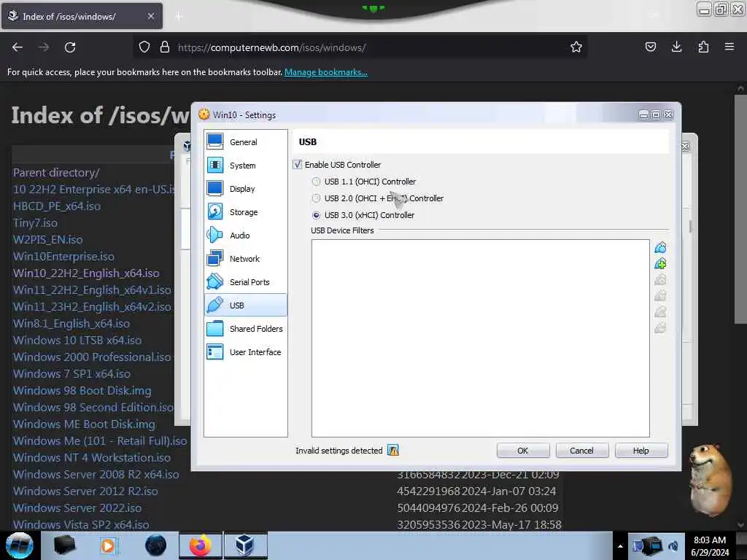Download Tiny7.iso
The height and width of the screenshot is (560, 747).
[35, 223]
